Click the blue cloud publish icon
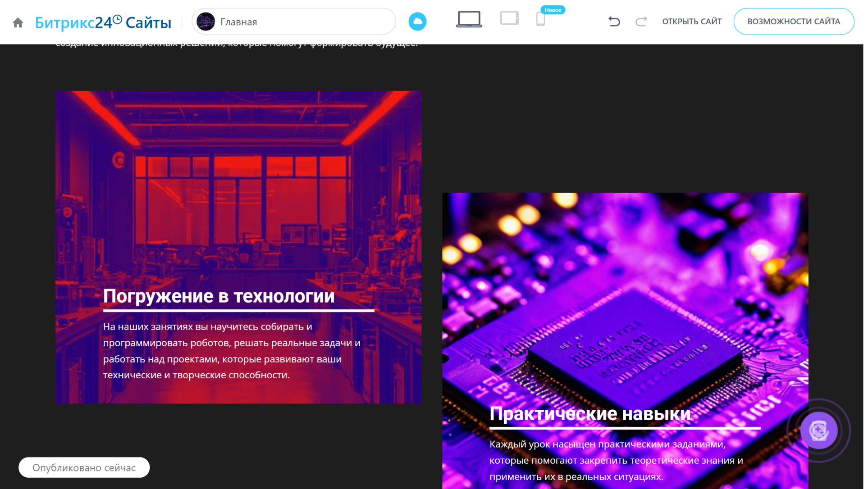868x489 pixels. point(417,22)
